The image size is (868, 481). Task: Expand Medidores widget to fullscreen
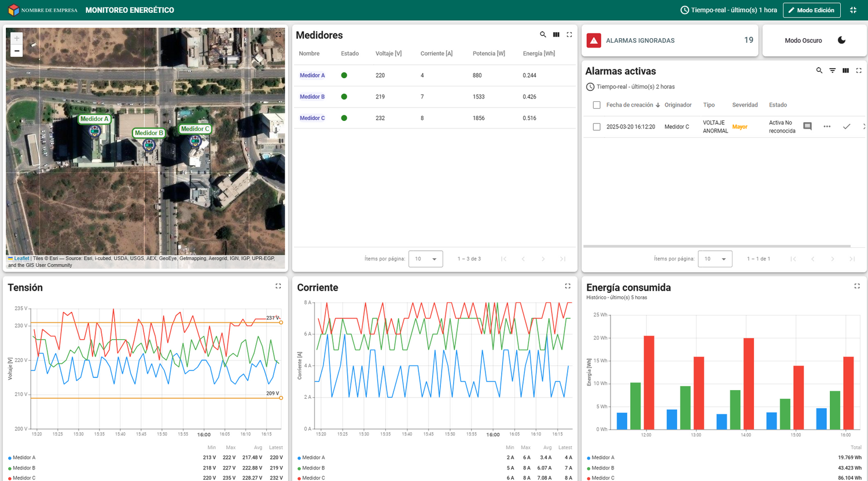point(569,35)
